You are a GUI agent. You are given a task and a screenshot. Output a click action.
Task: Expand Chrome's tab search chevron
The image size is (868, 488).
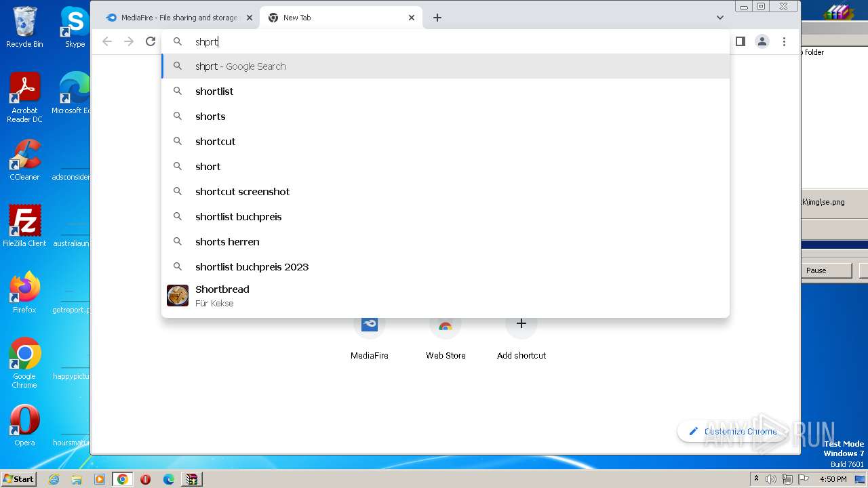pyautogui.click(x=720, y=18)
